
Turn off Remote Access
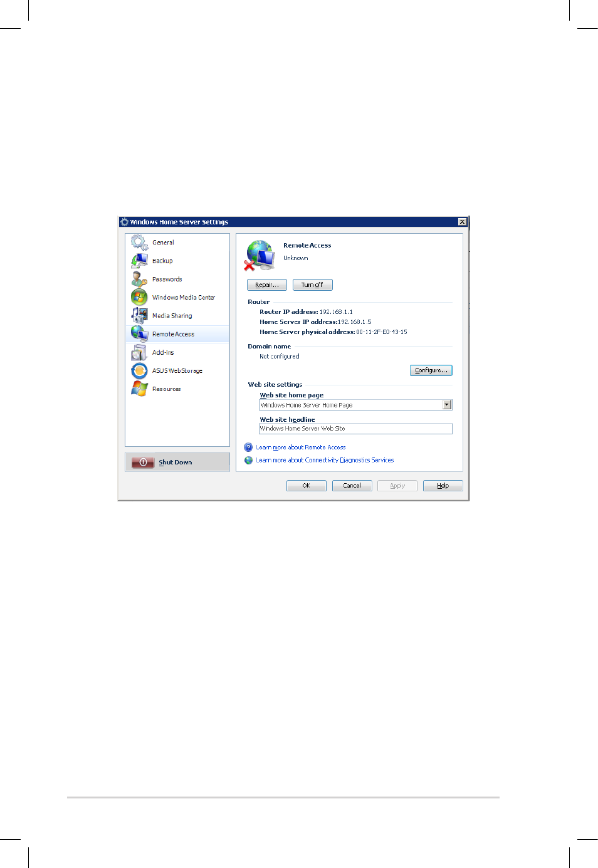click(313, 285)
